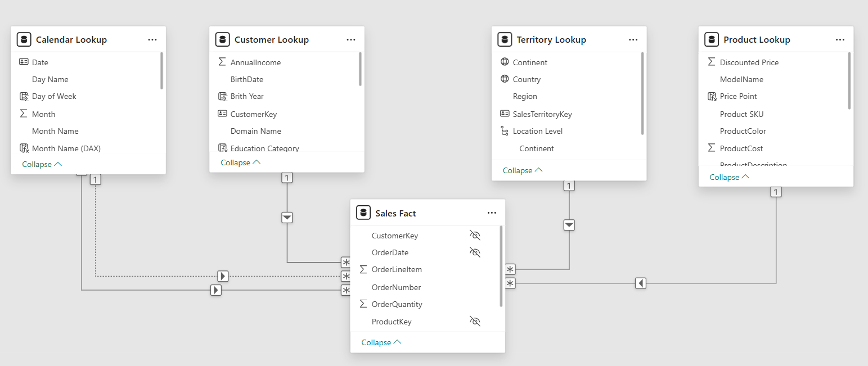Click the fx icon for Month Name (DAX)

click(24, 148)
